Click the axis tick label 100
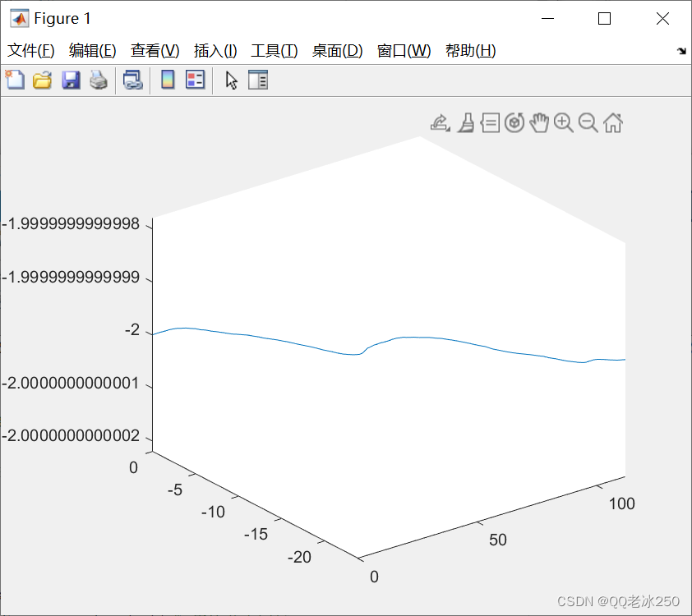Screen dimensions: 692x616 tap(622, 504)
